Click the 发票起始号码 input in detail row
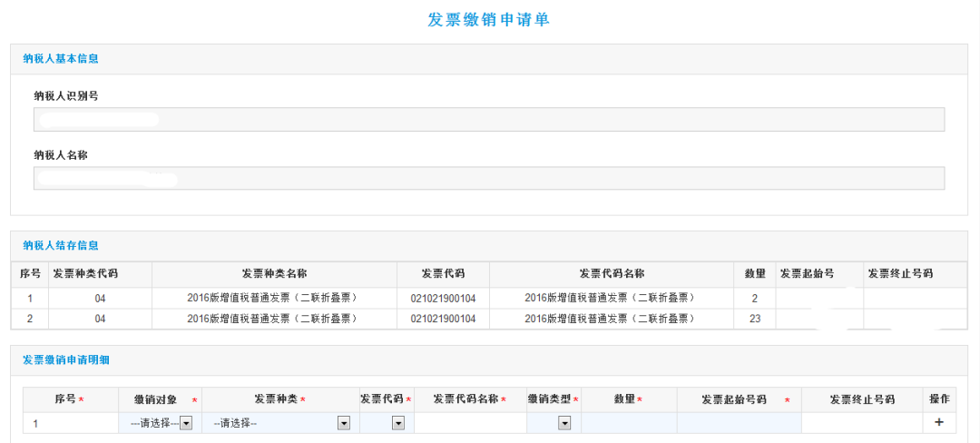980x443 pixels. 739,423
